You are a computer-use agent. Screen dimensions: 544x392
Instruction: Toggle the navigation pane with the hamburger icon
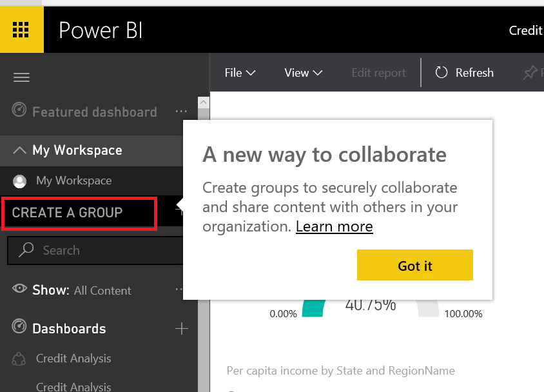(x=21, y=77)
